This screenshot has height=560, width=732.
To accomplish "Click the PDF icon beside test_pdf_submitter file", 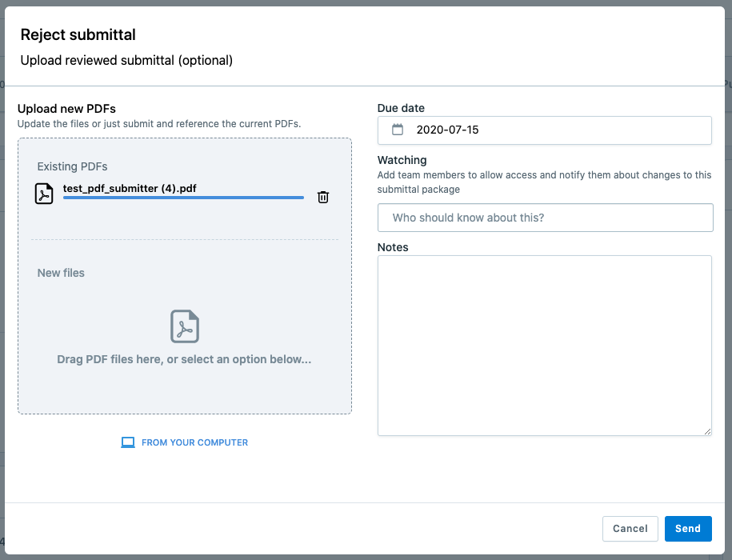I will pos(44,194).
